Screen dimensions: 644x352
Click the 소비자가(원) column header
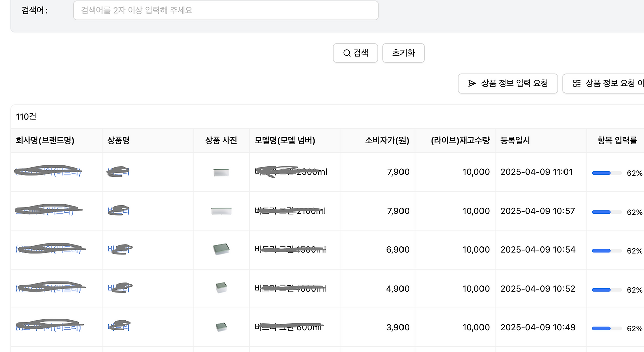387,141
